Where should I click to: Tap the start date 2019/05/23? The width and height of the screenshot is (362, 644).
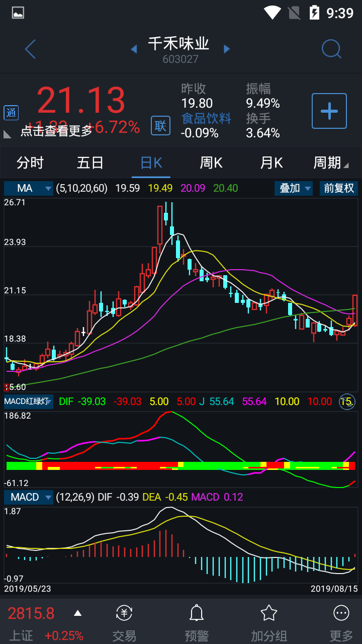[x=28, y=588]
